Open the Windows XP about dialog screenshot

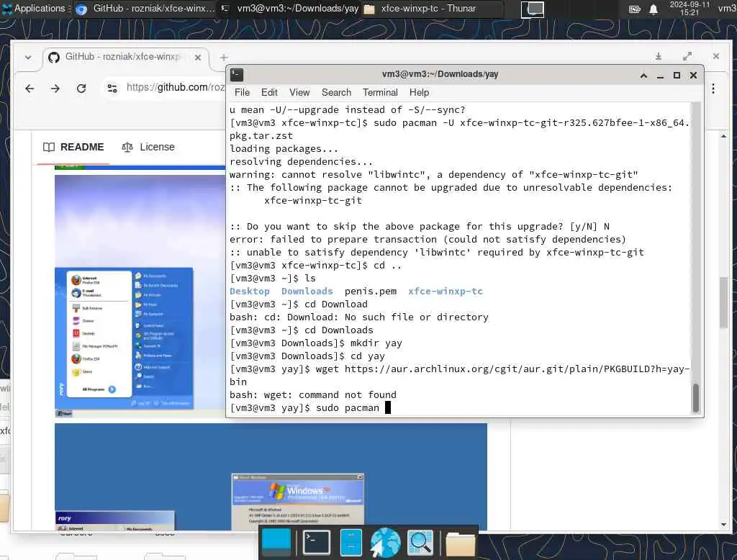[x=271, y=477]
